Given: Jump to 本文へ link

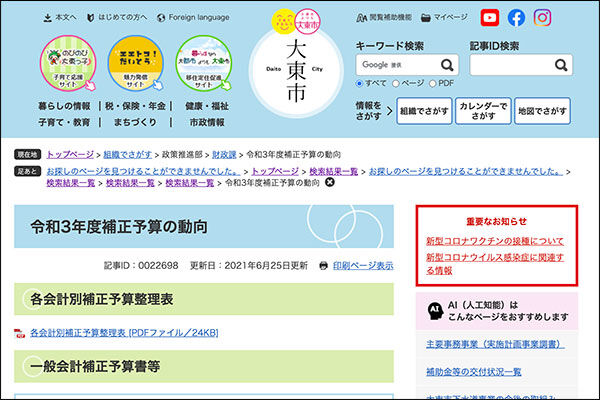Looking at the screenshot, I should [x=60, y=18].
